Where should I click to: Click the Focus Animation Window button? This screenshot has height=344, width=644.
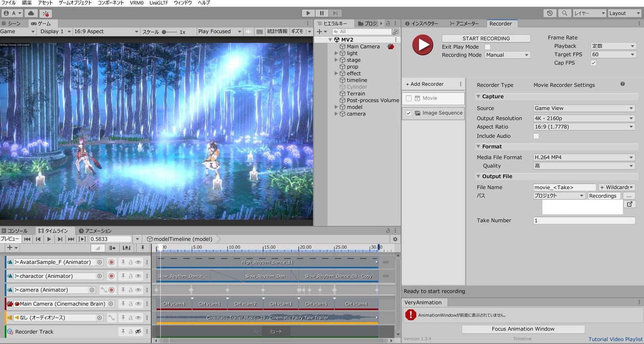pyautogui.click(x=523, y=329)
